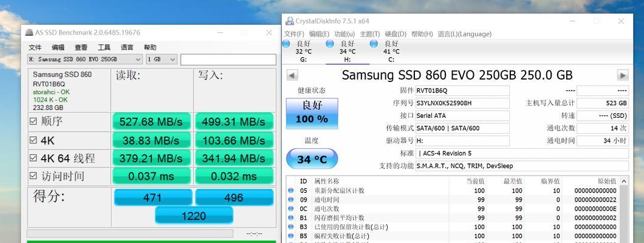644x243 pixels.
Task: Select the H: drive tab at 34 °C
Action: (x=348, y=51)
